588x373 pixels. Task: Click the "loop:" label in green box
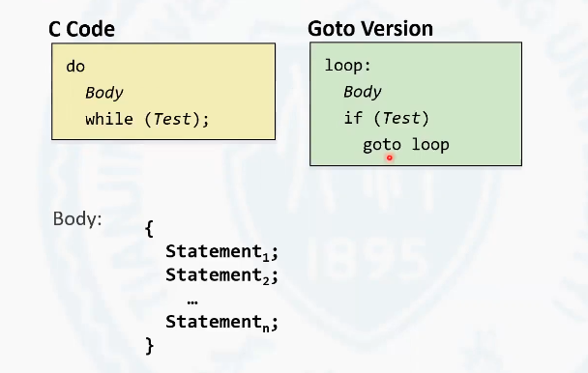(x=347, y=66)
